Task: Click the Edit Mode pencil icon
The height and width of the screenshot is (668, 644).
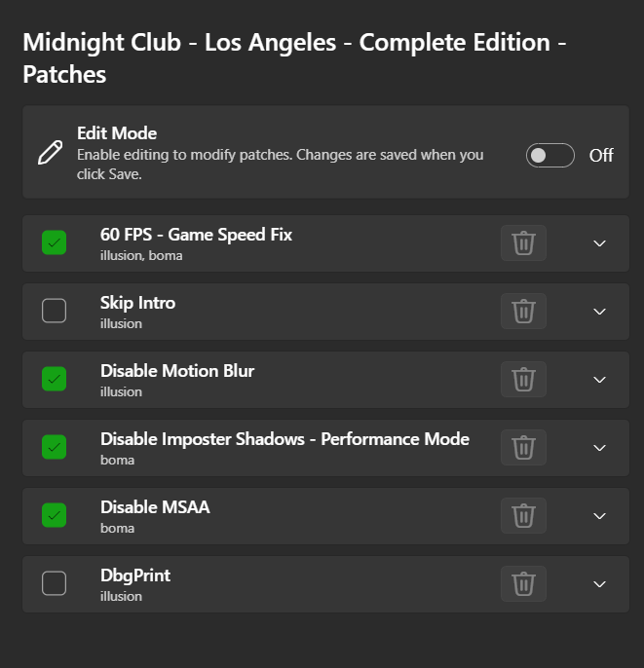Action: pyautogui.click(x=51, y=153)
